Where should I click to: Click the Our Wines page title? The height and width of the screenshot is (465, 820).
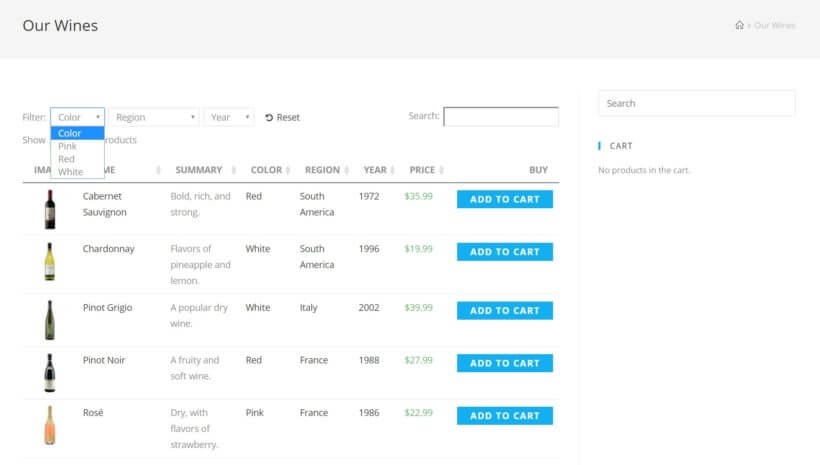(60, 26)
